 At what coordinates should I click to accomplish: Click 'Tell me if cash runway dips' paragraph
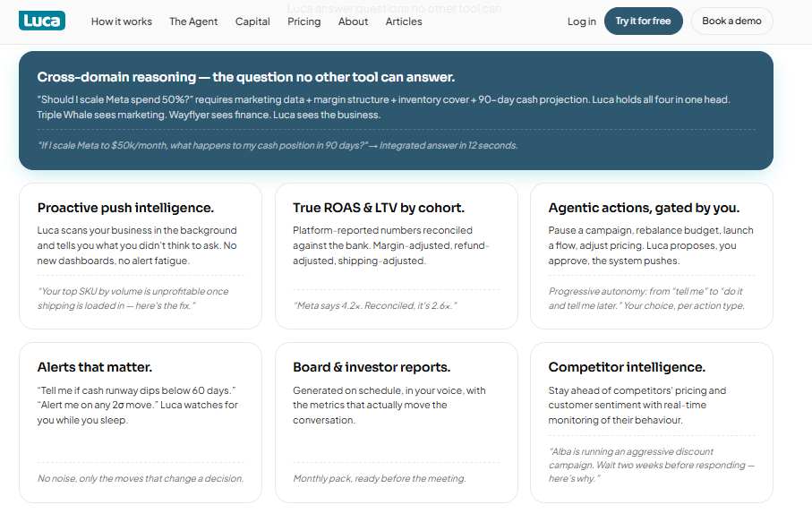coord(137,405)
